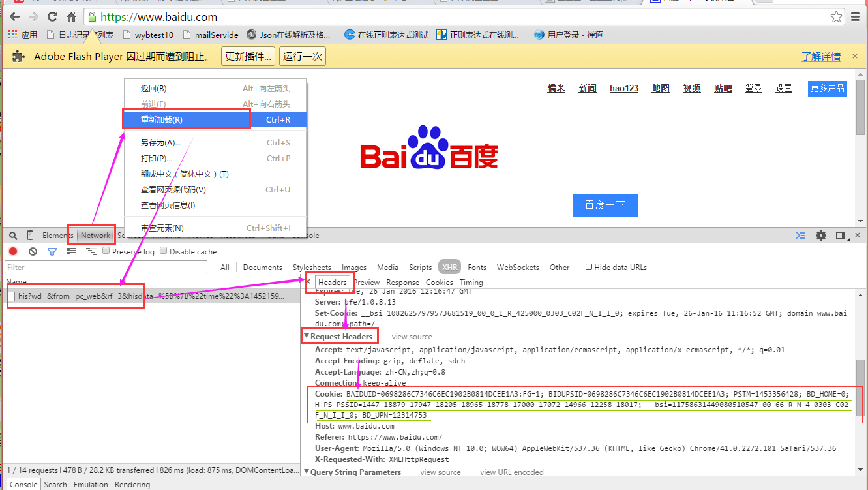Close request details pane
Viewport: 868px width, 490px height.
308,282
